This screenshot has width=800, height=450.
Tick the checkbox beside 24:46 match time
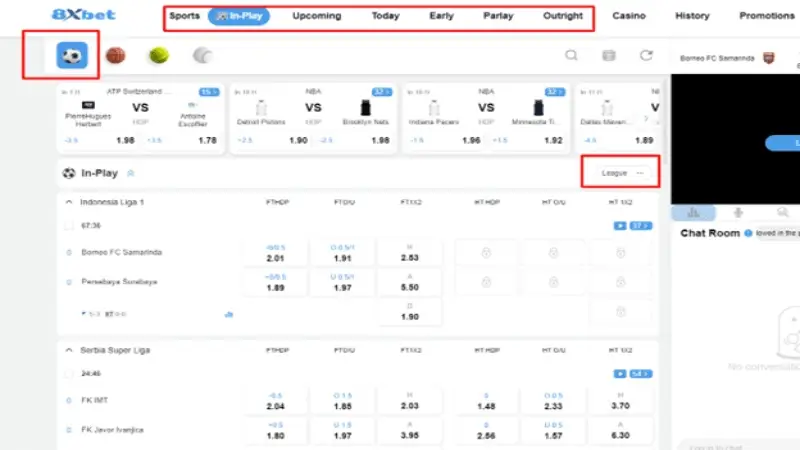pyautogui.click(x=69, y=374)
